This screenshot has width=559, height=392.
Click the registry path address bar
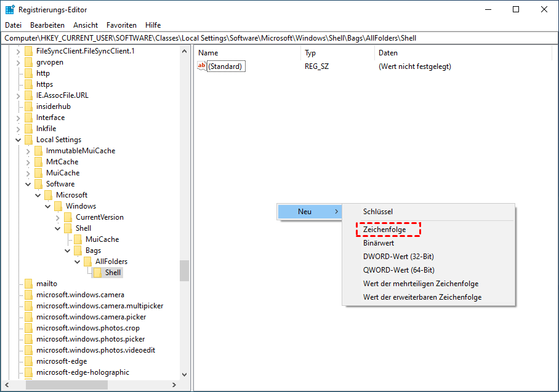click(279, 38)
